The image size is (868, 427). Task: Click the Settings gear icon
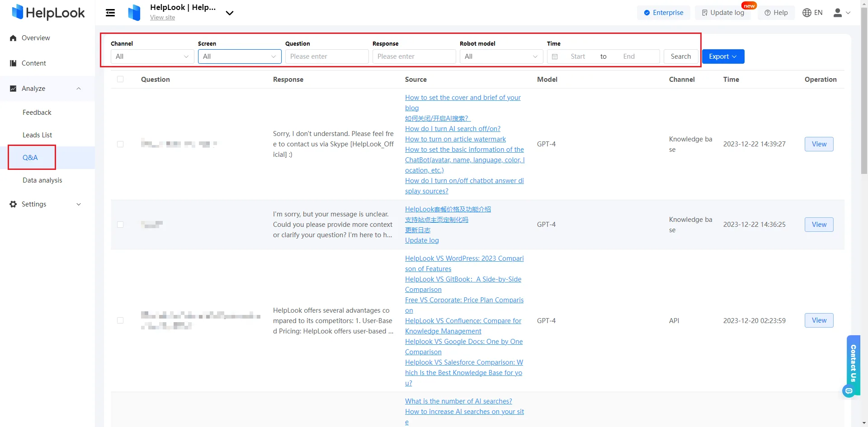(x=13, y=204)
